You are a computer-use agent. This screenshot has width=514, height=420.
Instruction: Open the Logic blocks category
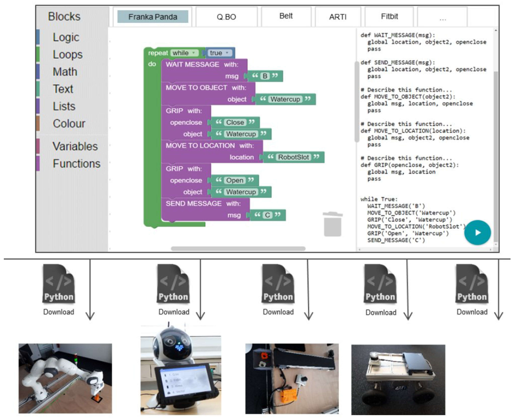pos(66,37)
